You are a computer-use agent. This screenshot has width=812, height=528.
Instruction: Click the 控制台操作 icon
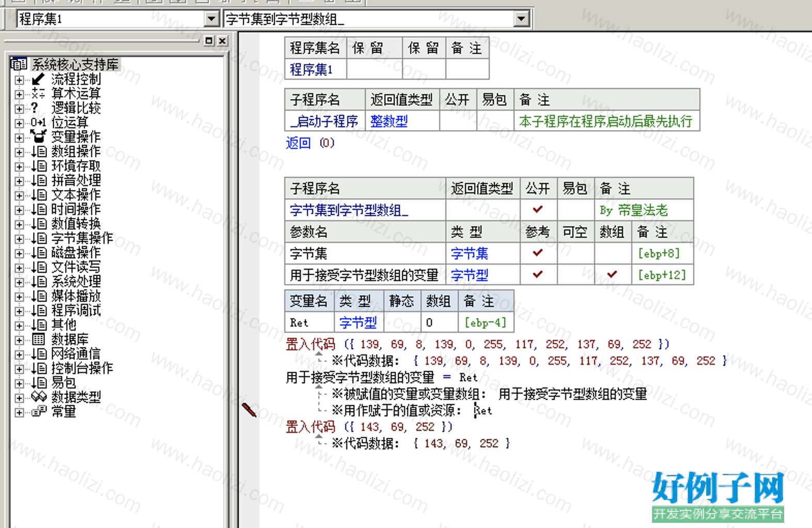[x=39, y=368]
